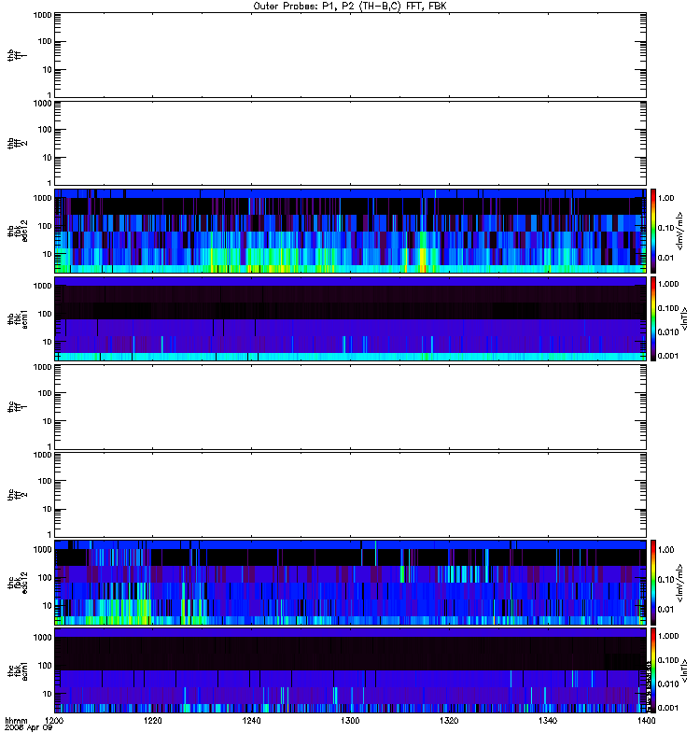Select the empty thb FFT 1 panel
Image resolution: width=700 pixels, height=747 pixels.
pos(350,55)
